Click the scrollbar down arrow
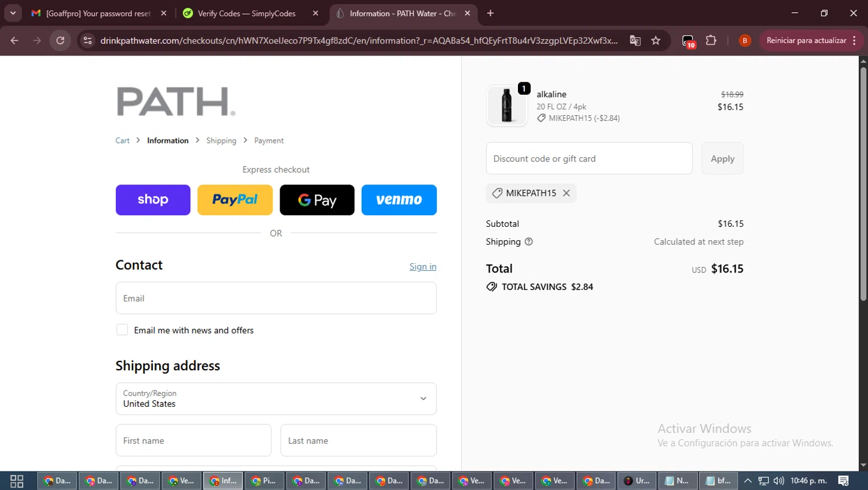This screenshot has height=490, width=868. click(x=863, y=465)
